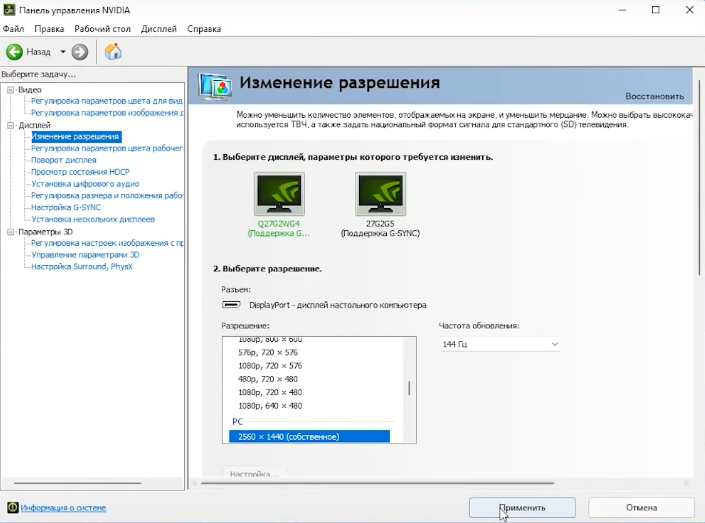Collapse the Параметры 3D tree node
This screenshot has width=705, height=523.
pos(10,232)
